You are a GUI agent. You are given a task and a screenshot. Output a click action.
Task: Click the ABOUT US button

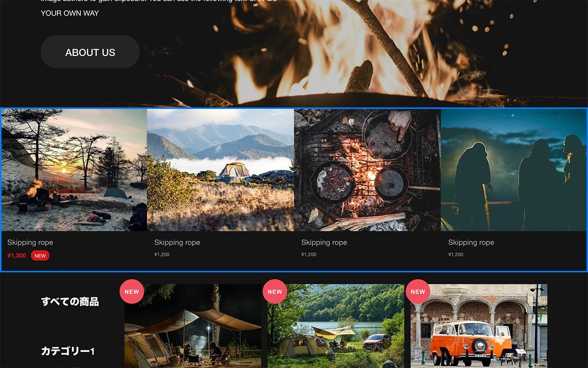tap(90, 52)
